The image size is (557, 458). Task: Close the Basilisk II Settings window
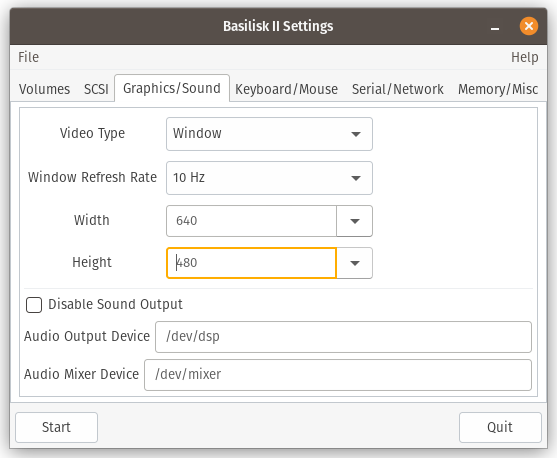click(x=529, y=26)
